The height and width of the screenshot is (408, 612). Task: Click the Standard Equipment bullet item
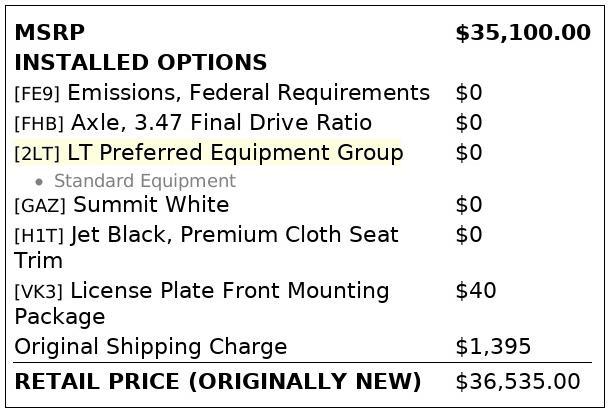[x=144, y=181]
